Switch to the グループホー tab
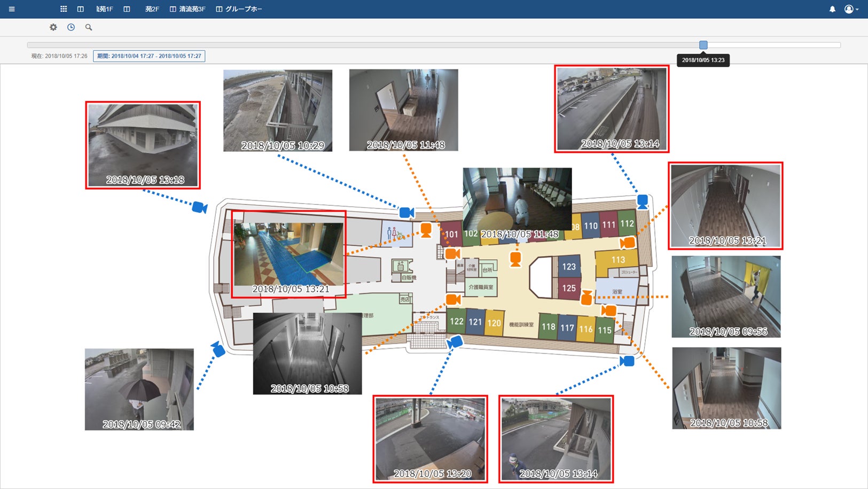The height and width of the screenshot is (489, 868). click(x=239, y=9)
